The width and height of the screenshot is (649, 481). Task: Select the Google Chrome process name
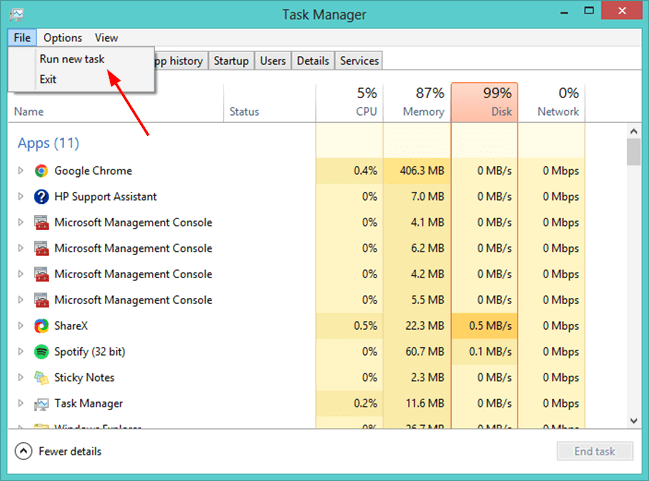tap(93, 171)
